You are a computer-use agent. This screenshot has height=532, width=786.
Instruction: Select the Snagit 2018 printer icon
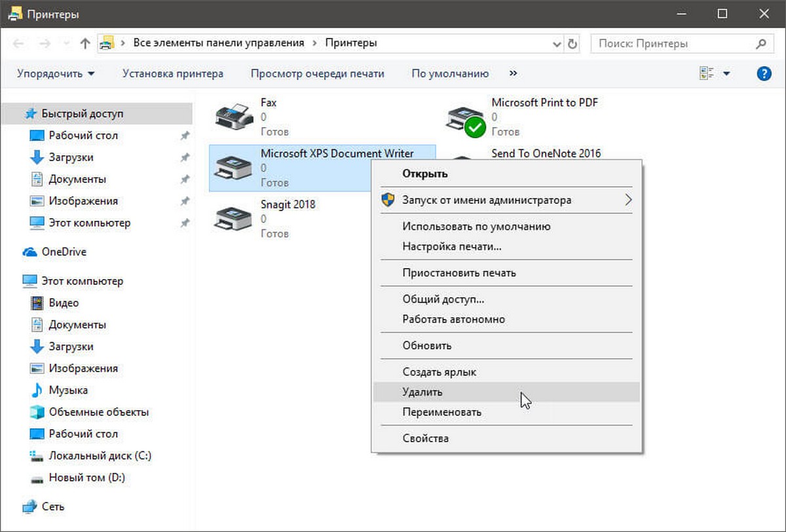coord(234,218)
